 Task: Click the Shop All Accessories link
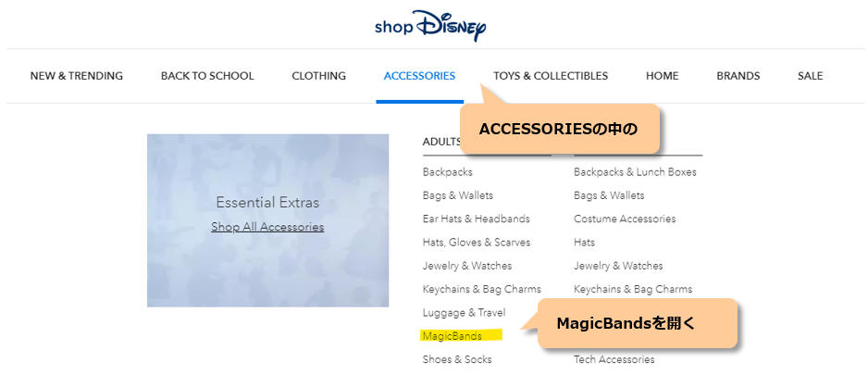tap(267, 227)
